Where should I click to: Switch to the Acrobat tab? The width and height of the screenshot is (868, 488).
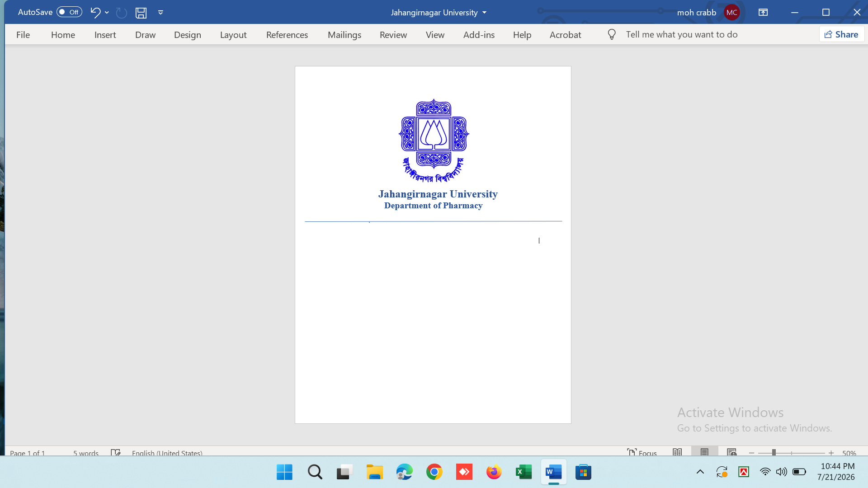(565, 35)
